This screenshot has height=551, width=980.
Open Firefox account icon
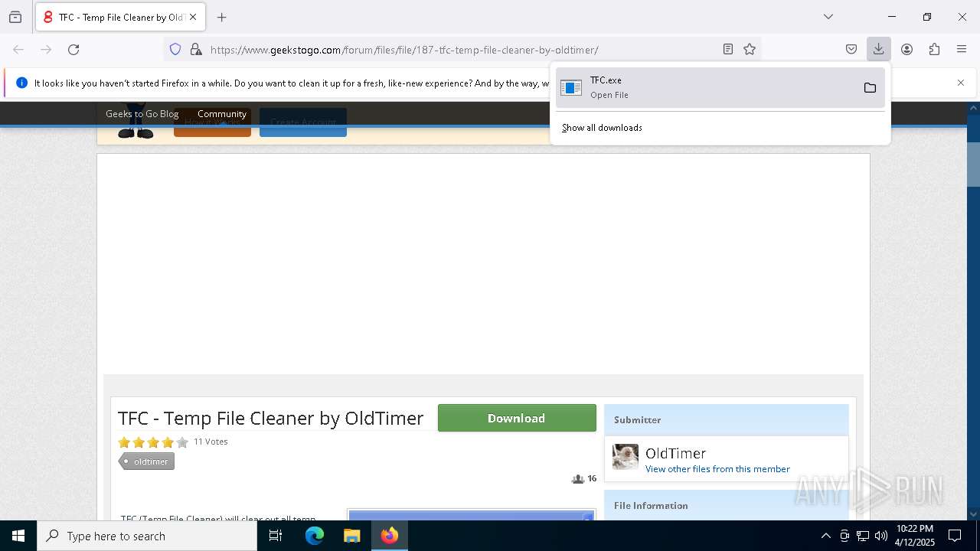pos(906,50)
